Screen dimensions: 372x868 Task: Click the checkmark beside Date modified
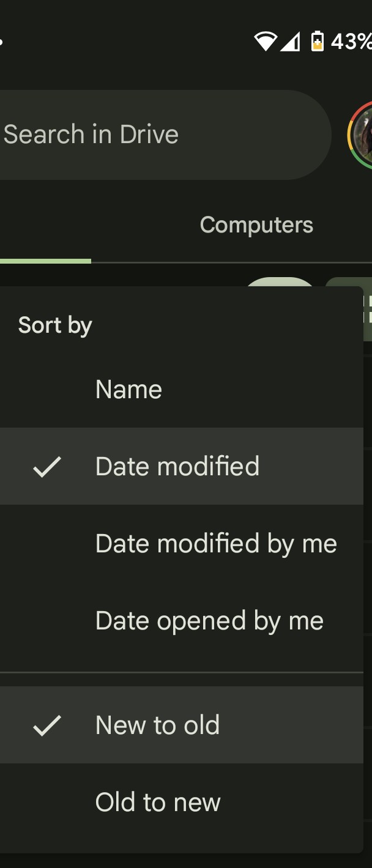coord(47,467)
